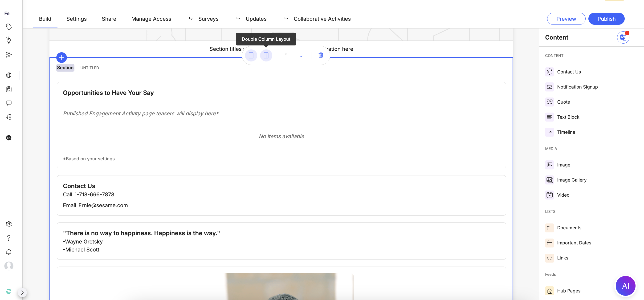
Task: Select the Double Column Layout icon
Action: [266, 55]
